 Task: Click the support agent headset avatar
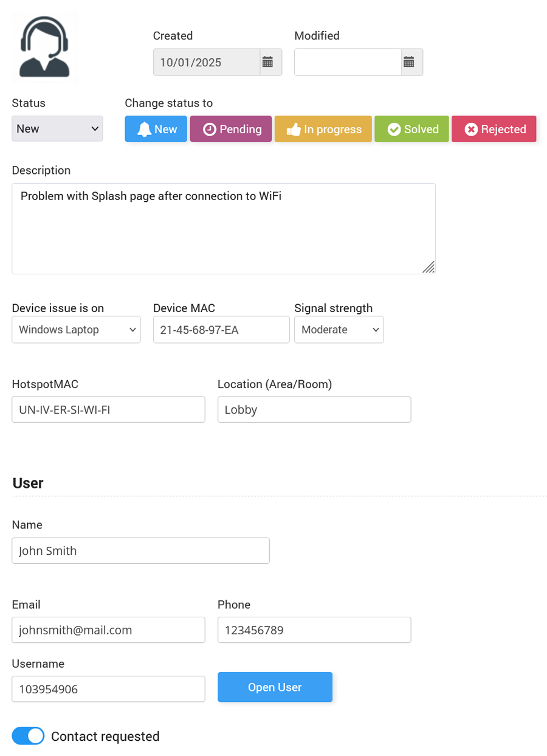coord(44,47)
